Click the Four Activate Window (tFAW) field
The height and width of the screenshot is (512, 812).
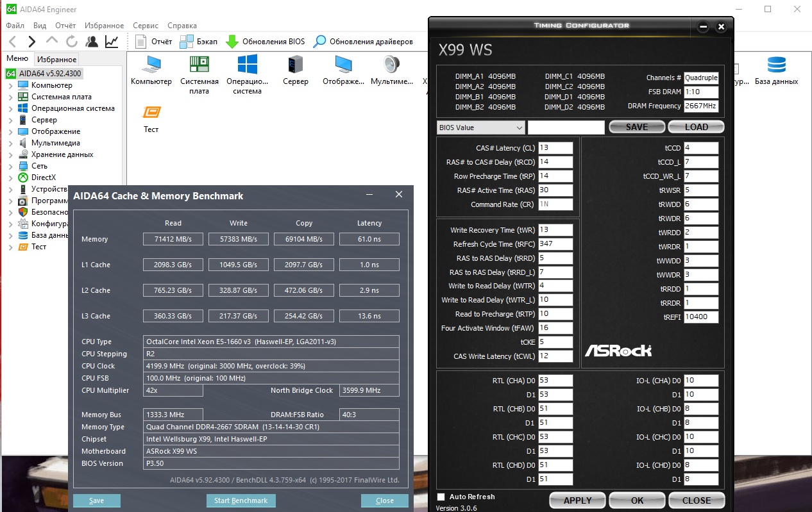point(555,328)
